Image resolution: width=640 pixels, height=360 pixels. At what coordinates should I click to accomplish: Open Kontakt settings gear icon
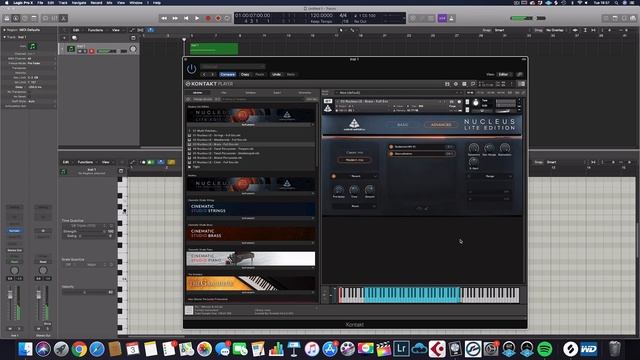click(x=456, y=84)
